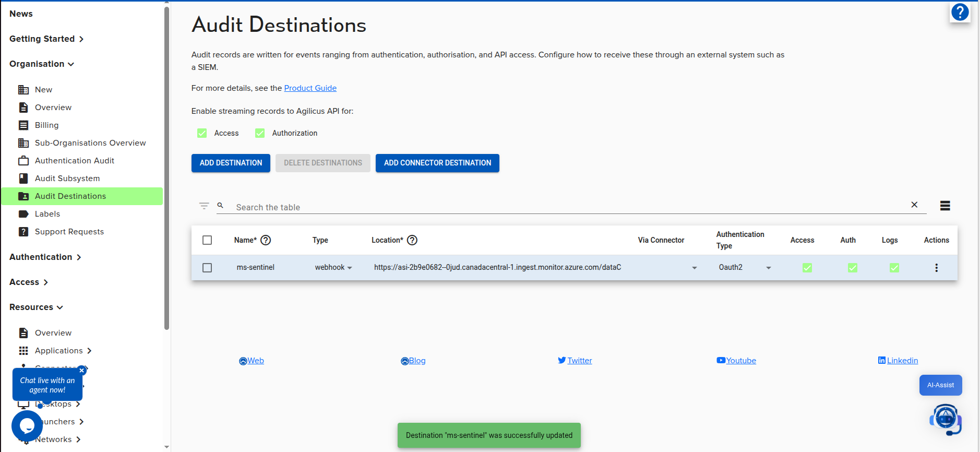Click the Location column help icon

pyautogui.click(x=412, y=240)
